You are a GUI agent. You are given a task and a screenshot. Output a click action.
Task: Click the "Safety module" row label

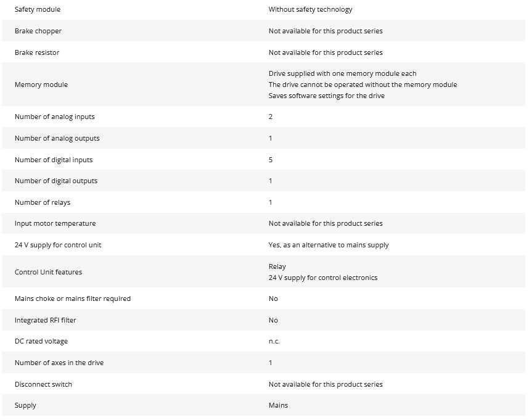(38, 10)
